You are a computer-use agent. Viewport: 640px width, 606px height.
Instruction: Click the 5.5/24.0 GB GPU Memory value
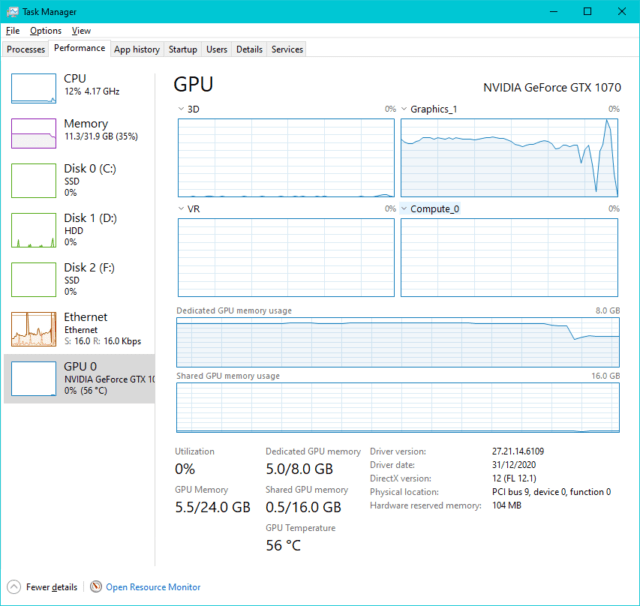click(x=213, y=507)
